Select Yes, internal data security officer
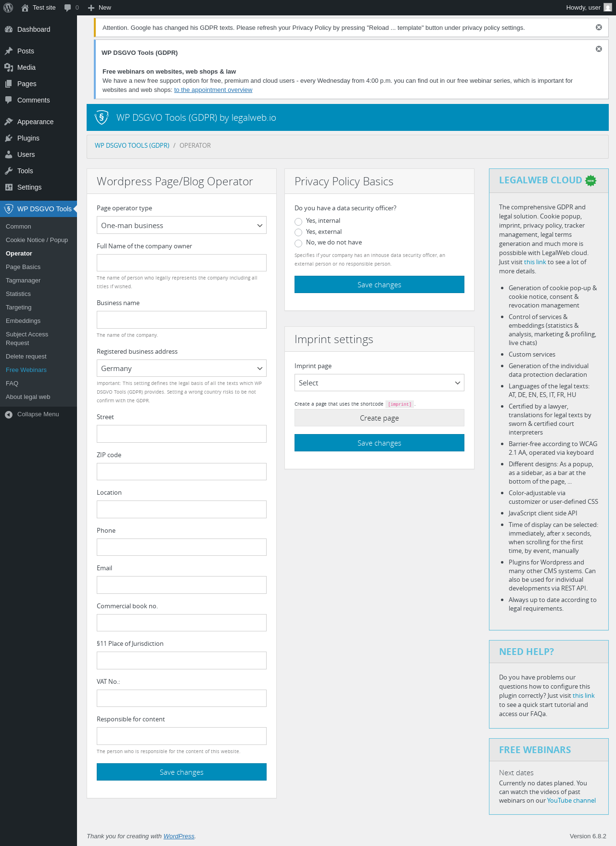Viewport: 616px width, 846px height. tap(298, 221)
